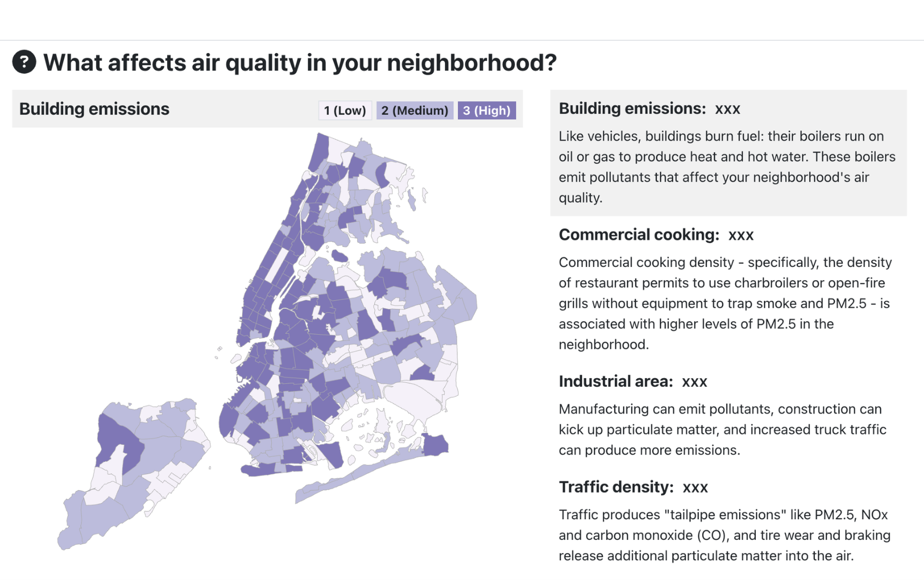
Task: Switch to the Traffic density factor
Action: click(616, 487)
